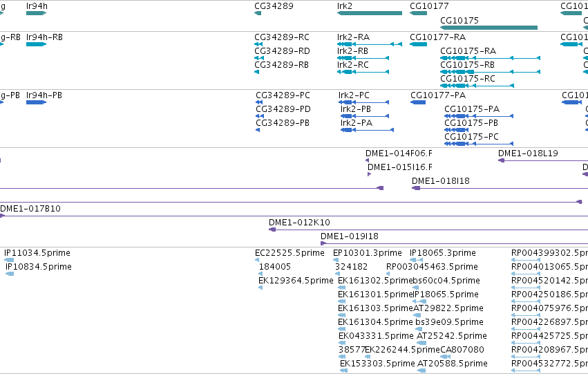Image resolution: width=588 pixels, height=374 pixels.
Task: Select transcript CG10177-RA
Action: coord(437,37)
